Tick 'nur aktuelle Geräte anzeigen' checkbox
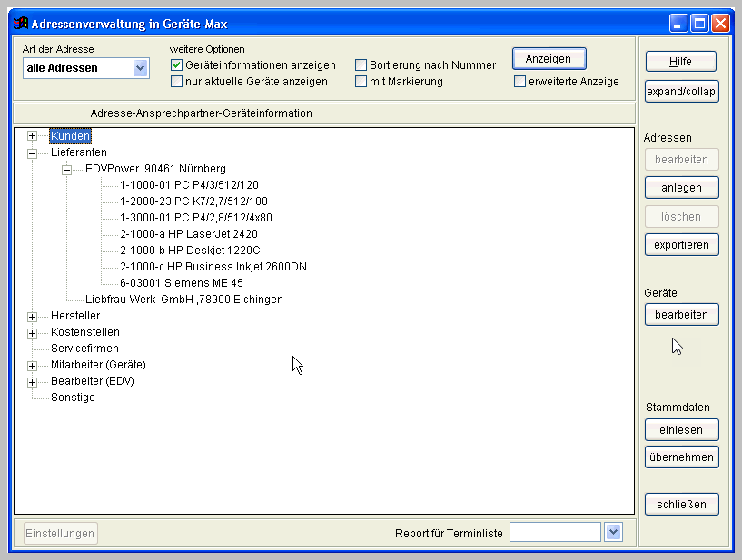Image resolution: width=742 pixels, height=560 pixels. click(177, 82)
